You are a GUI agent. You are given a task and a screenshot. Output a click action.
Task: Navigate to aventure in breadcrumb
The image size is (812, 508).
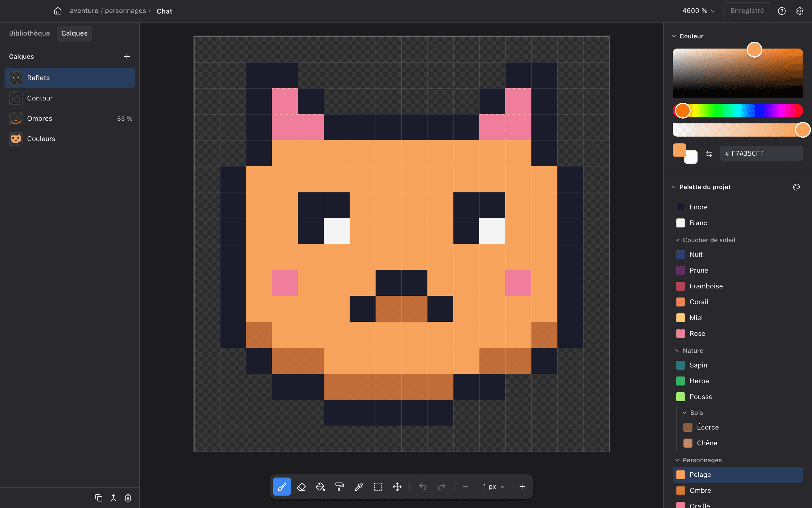click(x=84, y=11)
